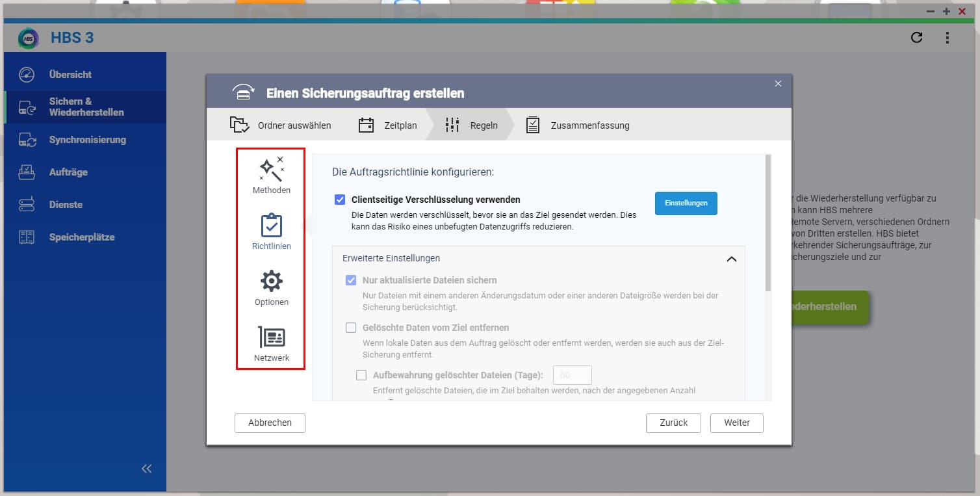The height and width of the screenshot is (496, 980).
Task: Select the Richtlinien rules category
Action: [x=272, y=231]
